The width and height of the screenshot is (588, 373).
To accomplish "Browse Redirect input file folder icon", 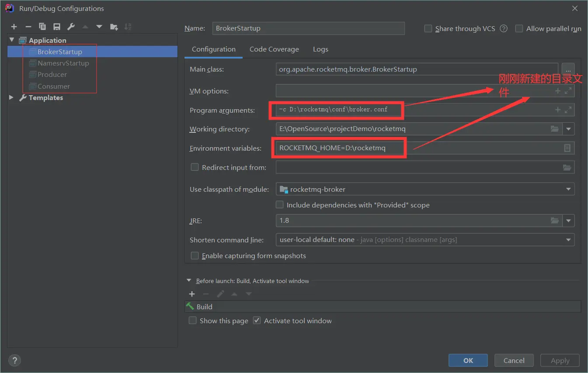I will (567, 167).
